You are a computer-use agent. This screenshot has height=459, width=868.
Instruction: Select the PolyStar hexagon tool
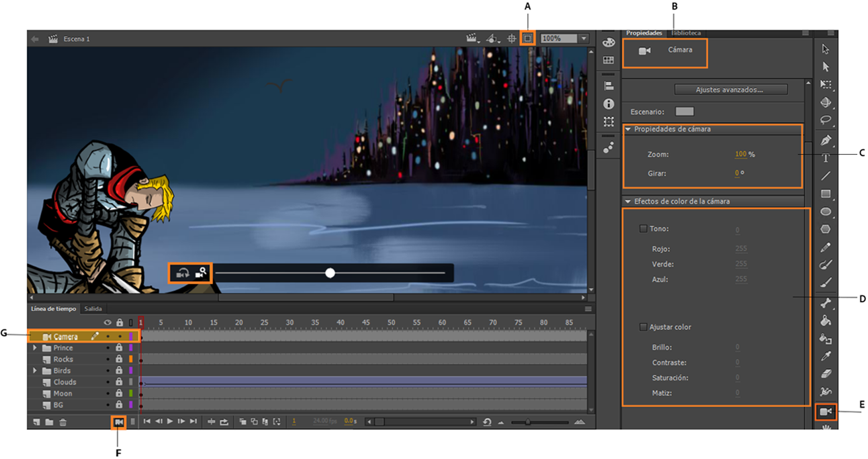826,229
